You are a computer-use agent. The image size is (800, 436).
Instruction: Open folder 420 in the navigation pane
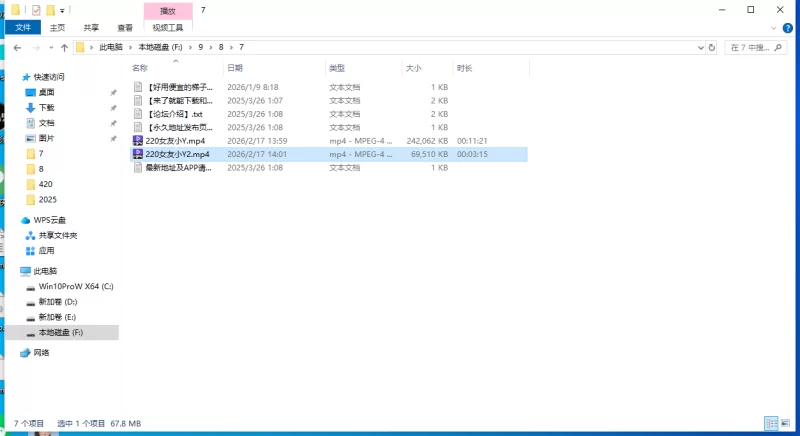coord(45,184)
